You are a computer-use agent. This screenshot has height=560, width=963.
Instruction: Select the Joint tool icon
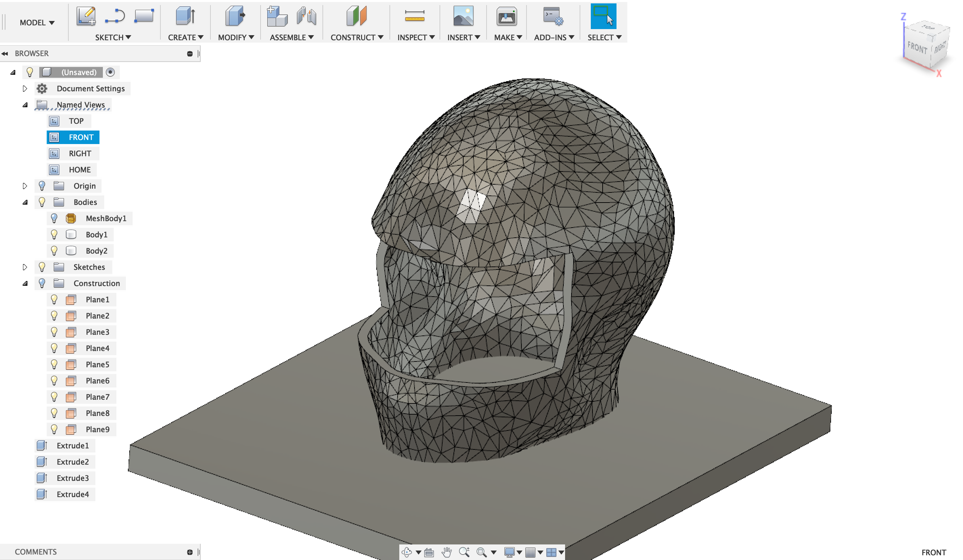point(306,16)
